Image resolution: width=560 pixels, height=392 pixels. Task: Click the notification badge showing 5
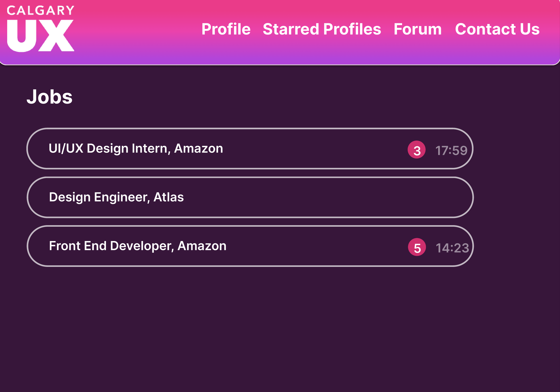pyautogui.click(x=417, y=247)
